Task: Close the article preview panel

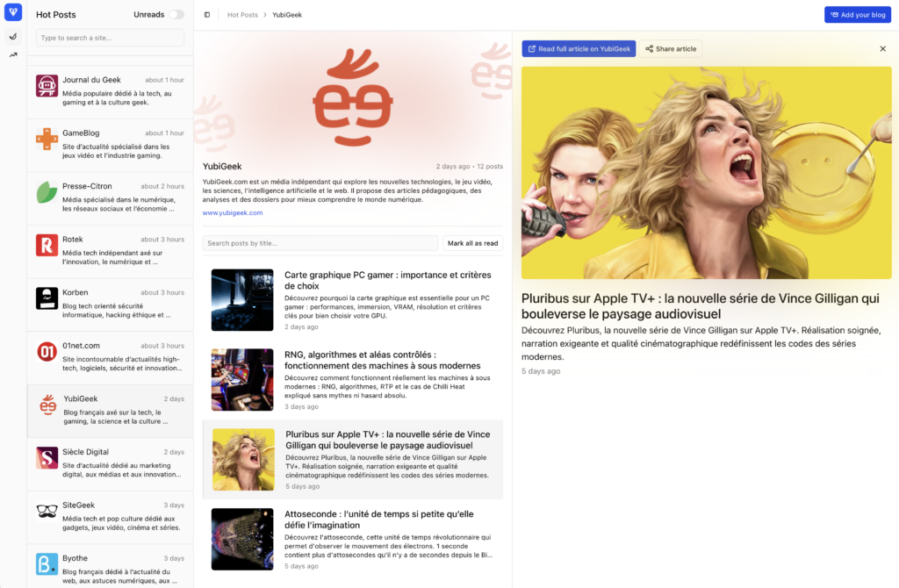Action: coord(882,49)
